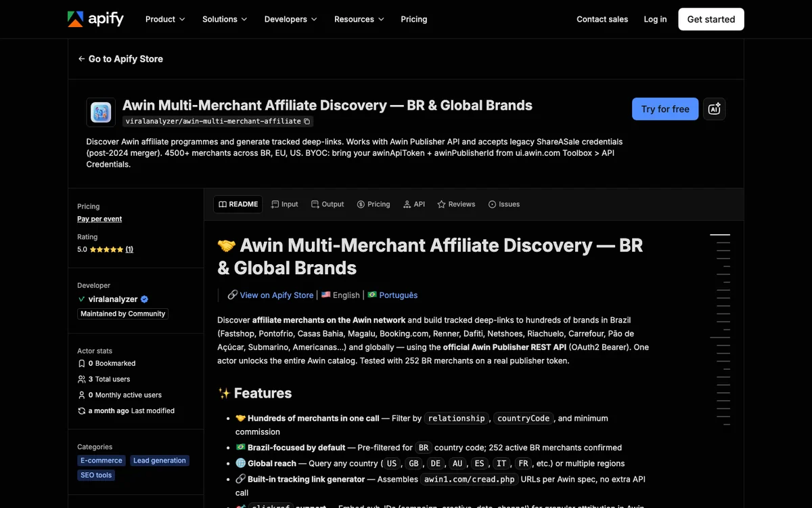Click the rating stars in the sidebar
This screenshot has height=508, width=812.
(106, 249)
